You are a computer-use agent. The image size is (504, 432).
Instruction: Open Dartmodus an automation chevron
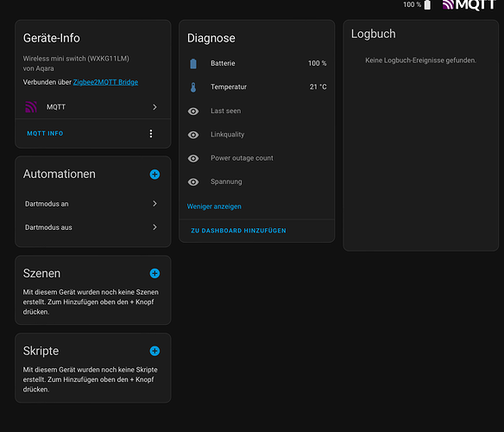click(x=154, y=203)
